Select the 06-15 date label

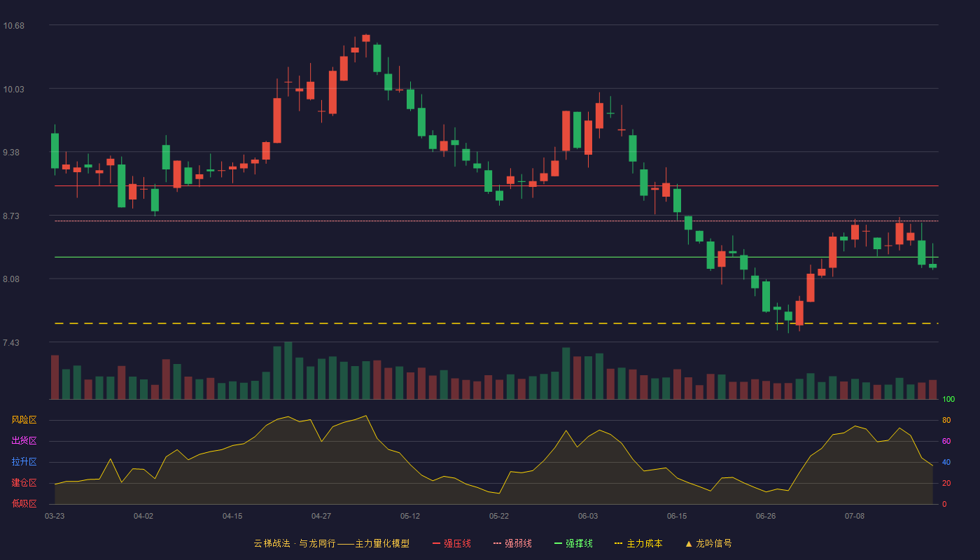pyautogui.click(x=677, y=516)
